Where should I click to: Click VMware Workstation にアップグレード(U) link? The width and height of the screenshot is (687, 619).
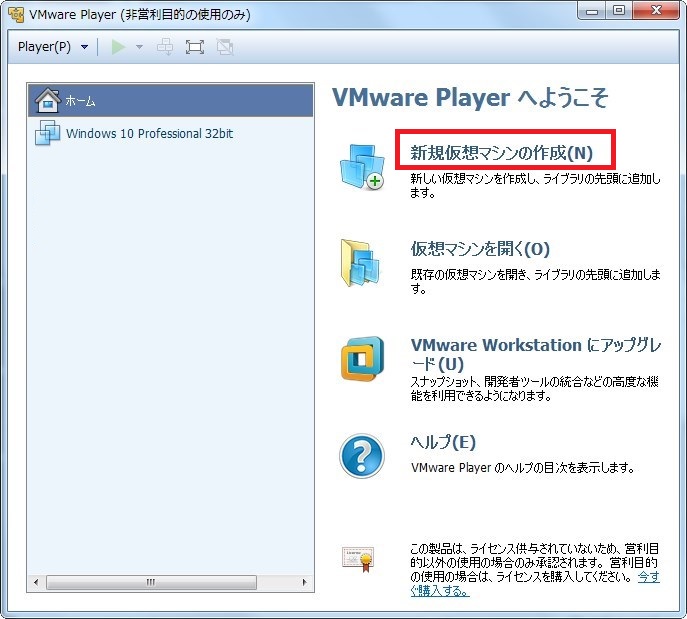[535, 354]
